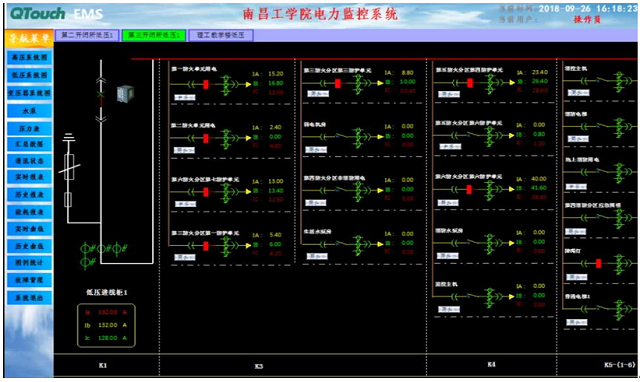Click the red breaker on the 40.00 A feeder

pyautogui.click(x=469, y=189)
